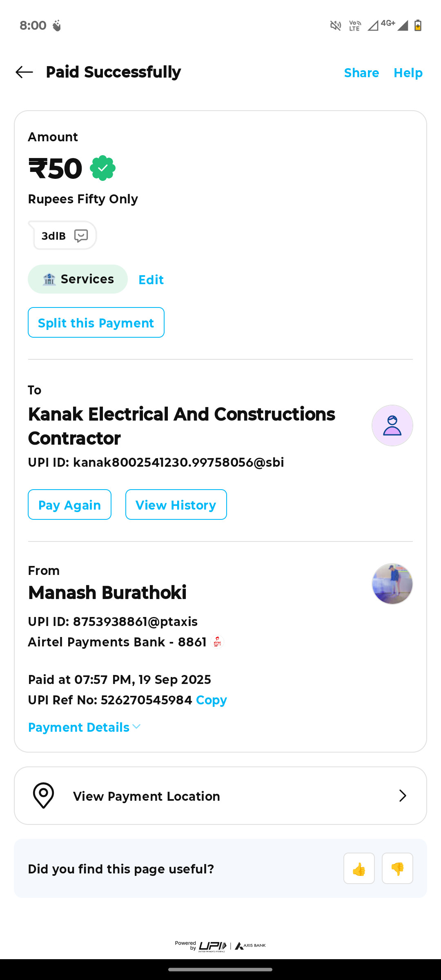Tap Manash Burathoki's profile photo

[392, 584]
